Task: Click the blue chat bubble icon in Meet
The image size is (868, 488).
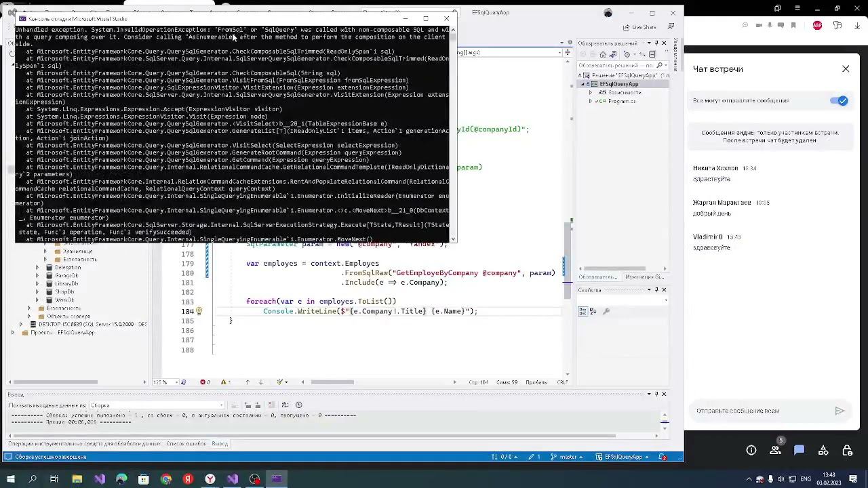Action: (800, 451)
